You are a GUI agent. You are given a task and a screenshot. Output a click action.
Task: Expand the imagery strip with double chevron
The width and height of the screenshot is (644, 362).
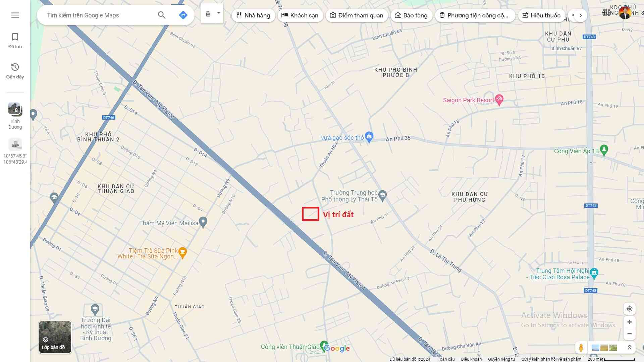[x=629, y=348]
